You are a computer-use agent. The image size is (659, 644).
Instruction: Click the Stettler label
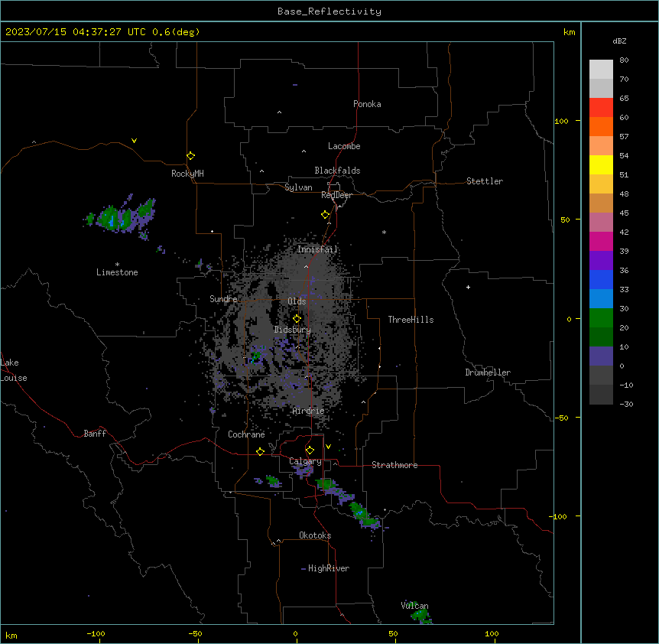click(x=484, y=181)
